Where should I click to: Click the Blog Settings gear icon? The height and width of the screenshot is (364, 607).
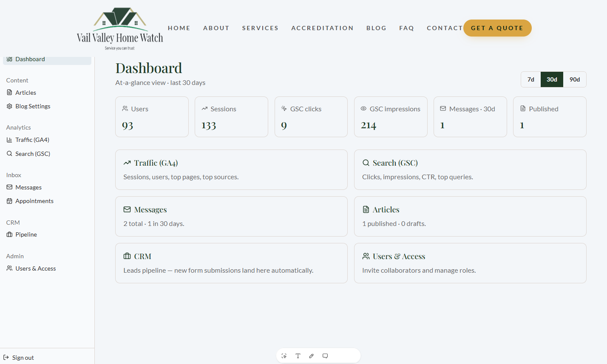tap(9, 106)
